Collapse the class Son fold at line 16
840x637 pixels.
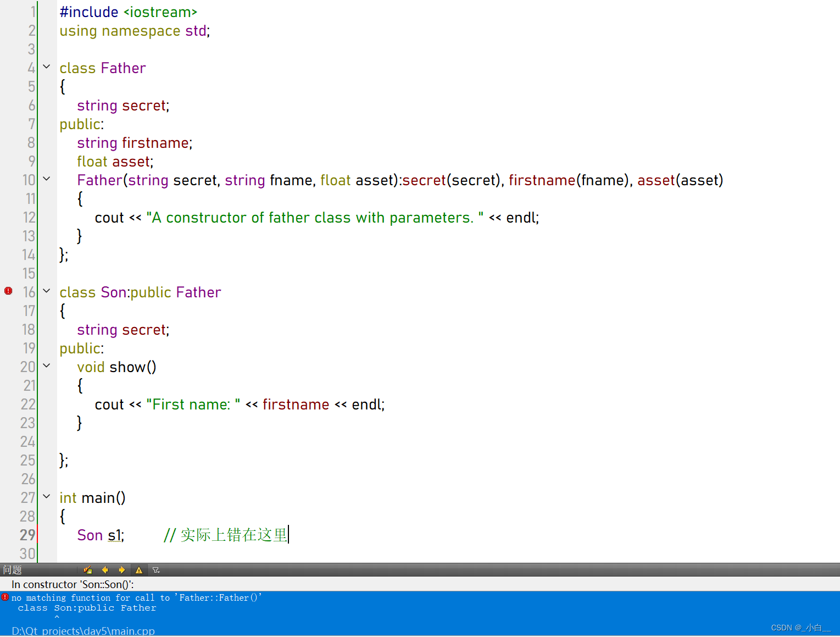coord(47,291)
